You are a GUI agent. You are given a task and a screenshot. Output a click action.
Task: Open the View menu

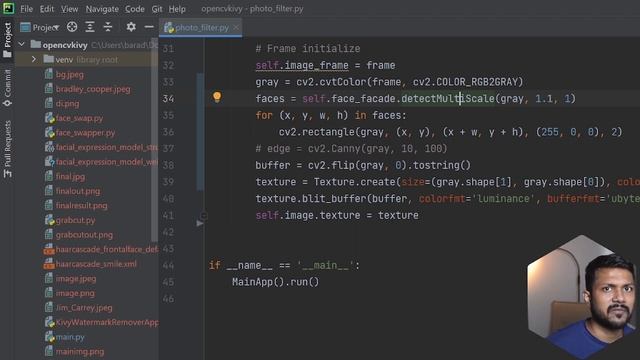69,9
